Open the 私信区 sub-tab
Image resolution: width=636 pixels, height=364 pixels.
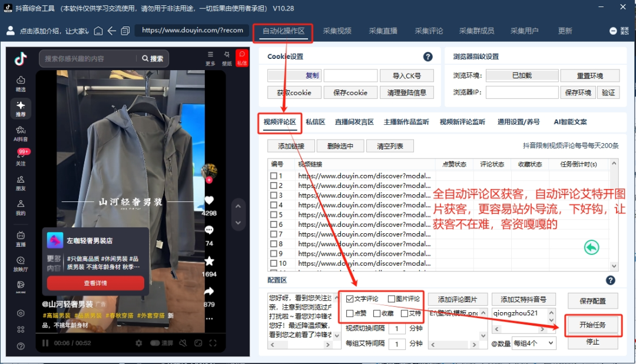click(x=315, y=122)
